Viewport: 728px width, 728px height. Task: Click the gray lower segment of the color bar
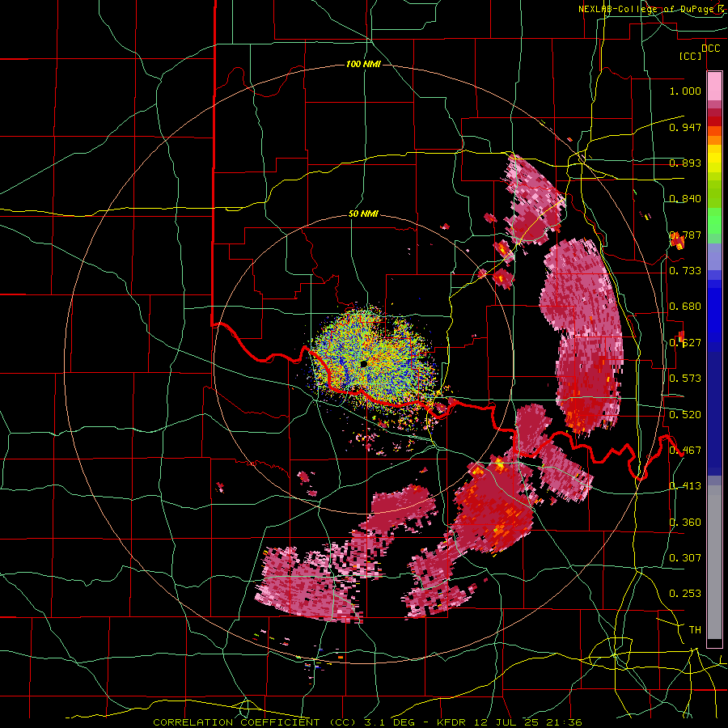[714, 562]
